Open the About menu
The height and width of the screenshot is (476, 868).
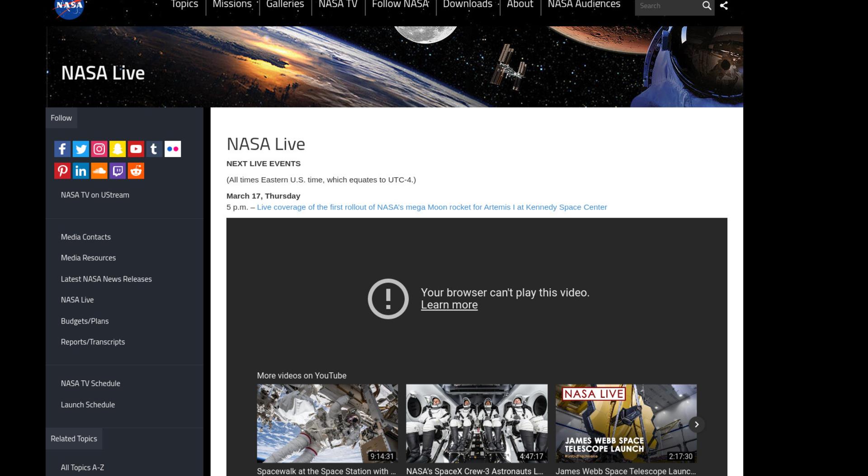(x=520, y=5)
